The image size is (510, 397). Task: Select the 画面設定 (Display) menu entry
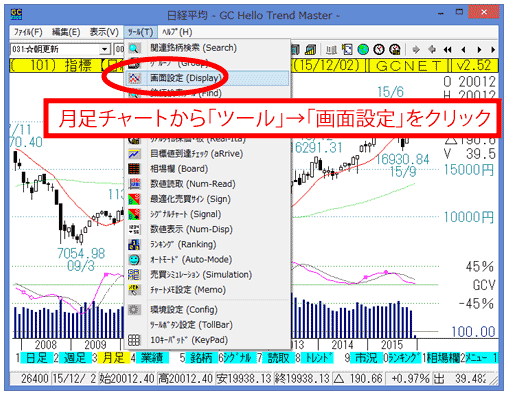(207, 78)
